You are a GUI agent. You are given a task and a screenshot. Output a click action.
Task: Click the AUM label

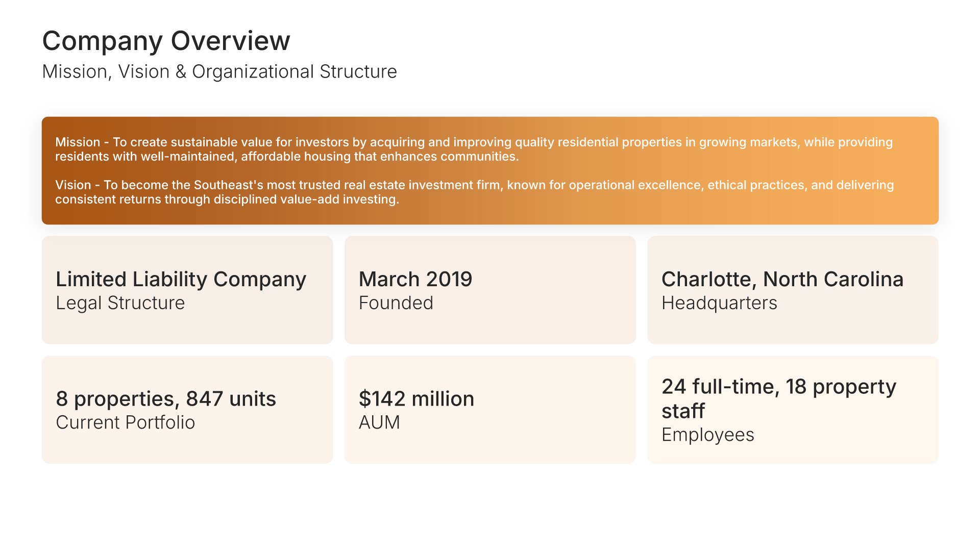[x=379, y=422]
